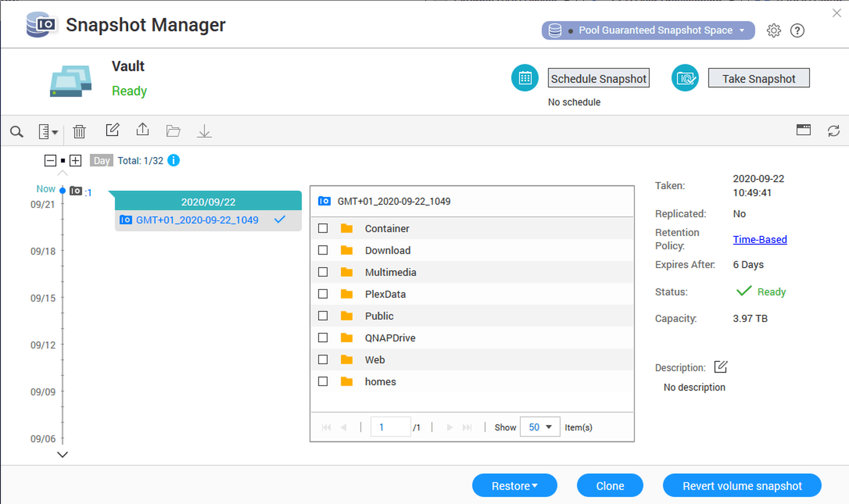
Task: Open help with the question mark icon
Action: 797,31
